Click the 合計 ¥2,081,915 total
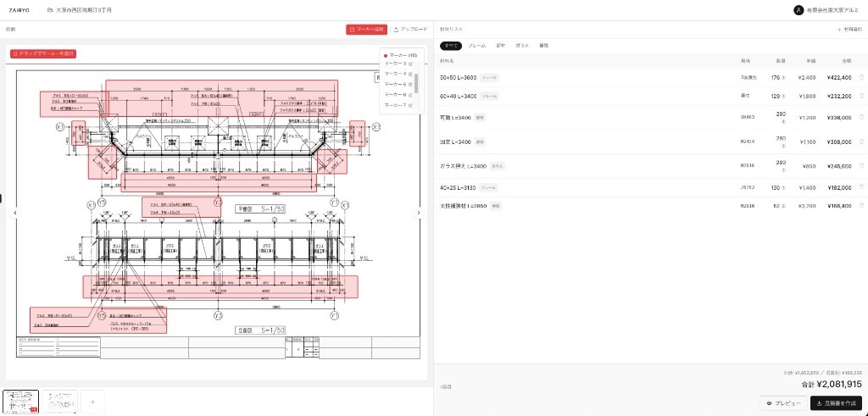Viewport: 868px width, 416px height. click(x=832, y=384)
